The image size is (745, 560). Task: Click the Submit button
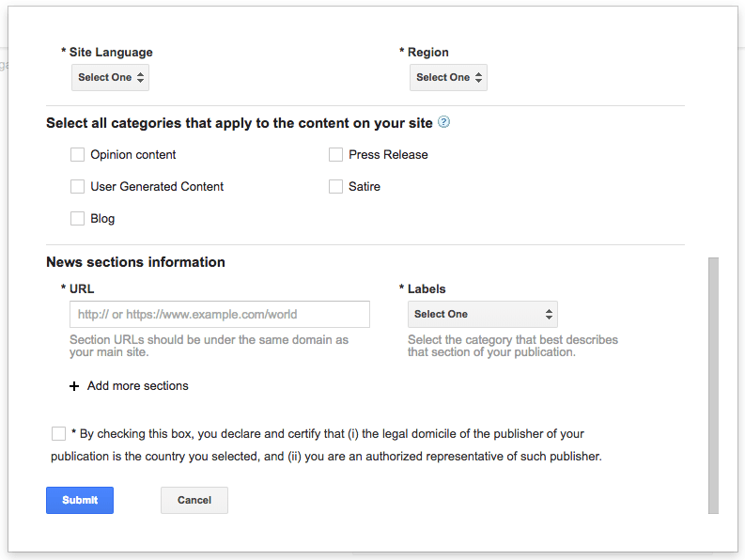[80, 500]
